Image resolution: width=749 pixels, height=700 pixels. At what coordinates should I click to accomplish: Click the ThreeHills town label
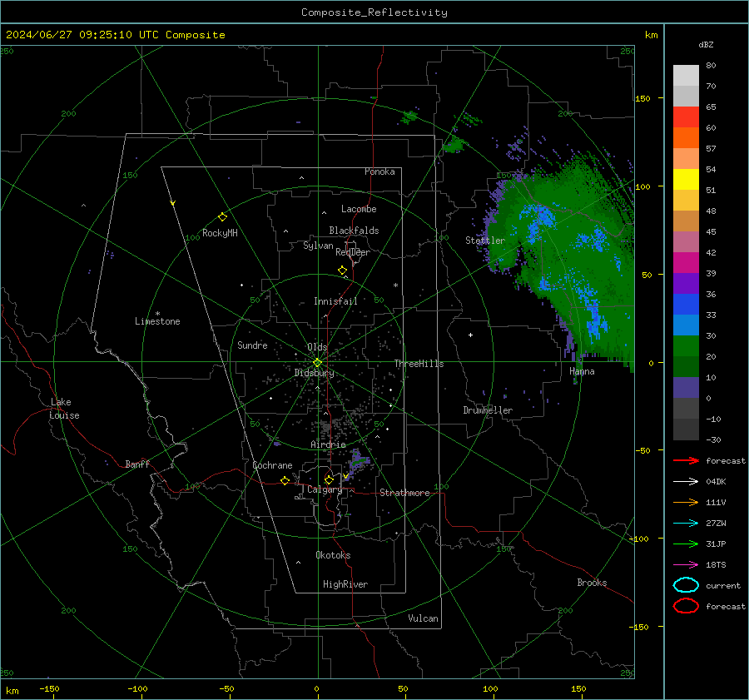click(x=419, y=364)
